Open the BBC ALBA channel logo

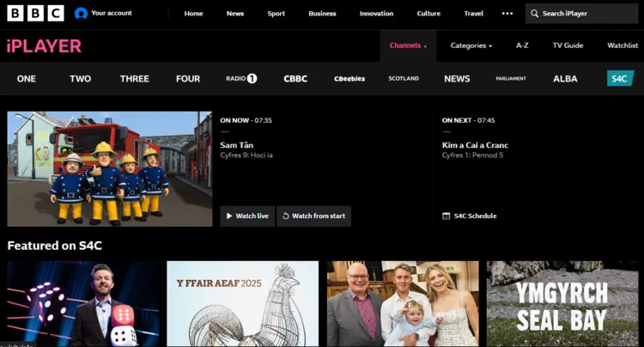coord(565,78)
